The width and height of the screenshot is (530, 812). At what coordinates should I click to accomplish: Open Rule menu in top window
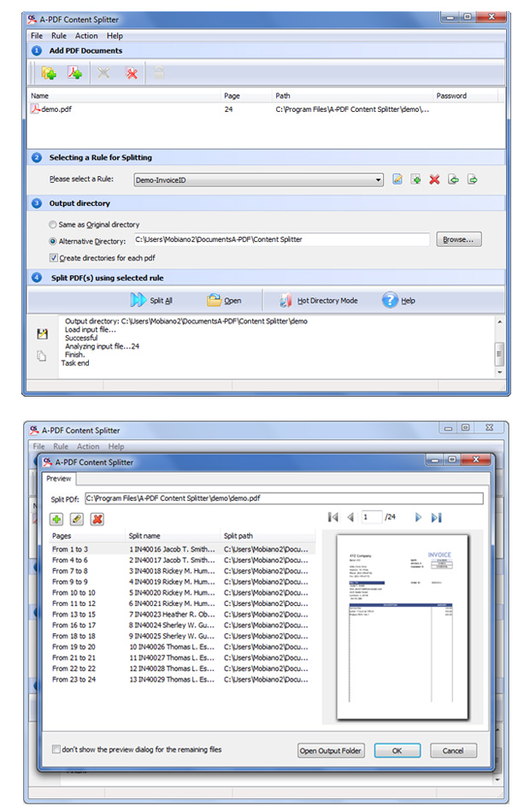click(58, 36)
